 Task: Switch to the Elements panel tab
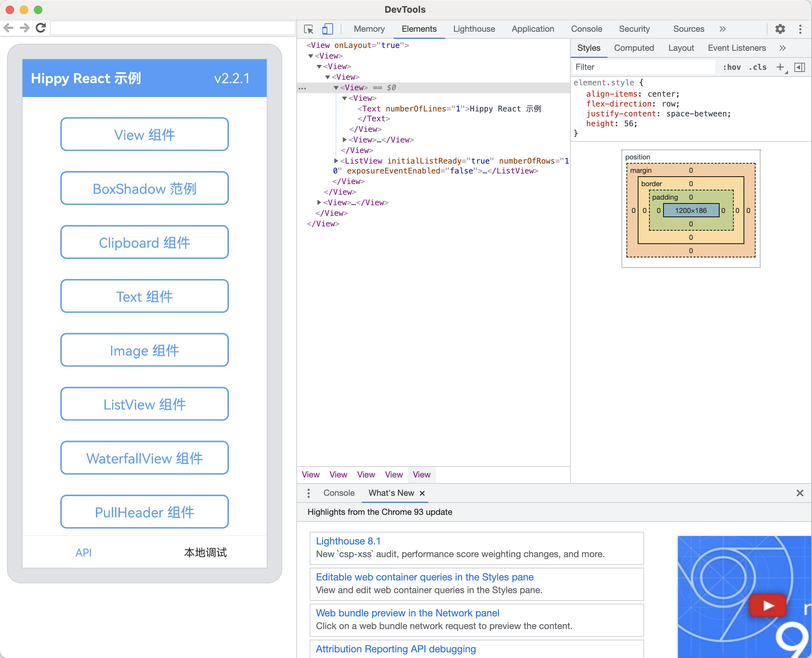[x=419, y=29]
